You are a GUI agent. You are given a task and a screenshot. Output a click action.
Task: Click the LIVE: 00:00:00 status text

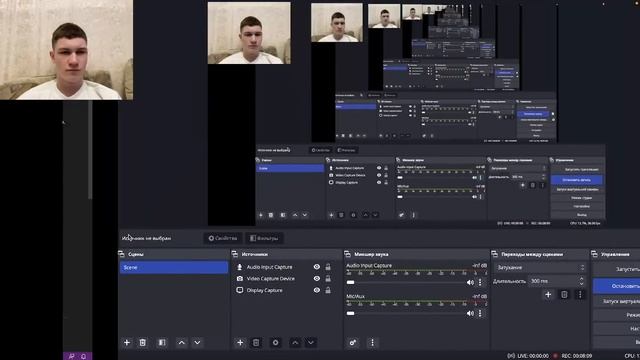[x=533, y=356]
